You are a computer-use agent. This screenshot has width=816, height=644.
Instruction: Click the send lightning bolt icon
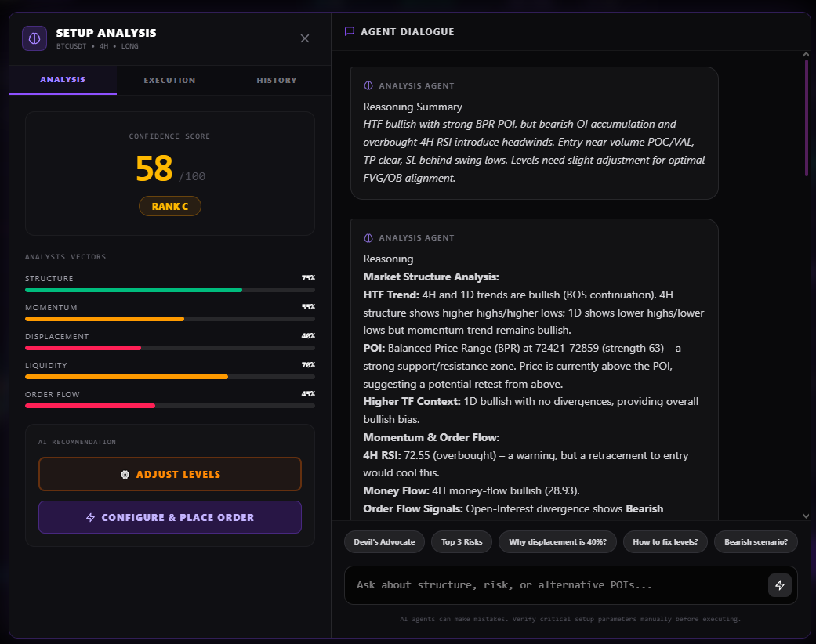point(779,585)
